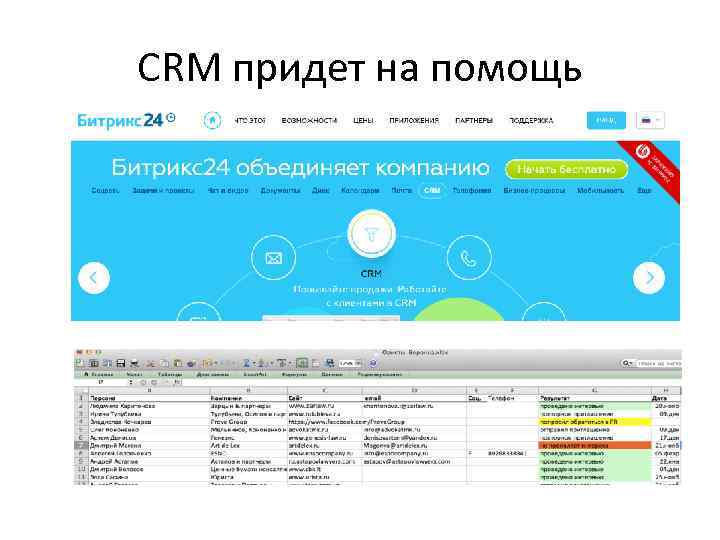Image resolution: width=720 pixels, height=540 pixels.
Task: Click the round Help icon in Excel toolbar
Action: pyautogui.click(x=373, y=363)
